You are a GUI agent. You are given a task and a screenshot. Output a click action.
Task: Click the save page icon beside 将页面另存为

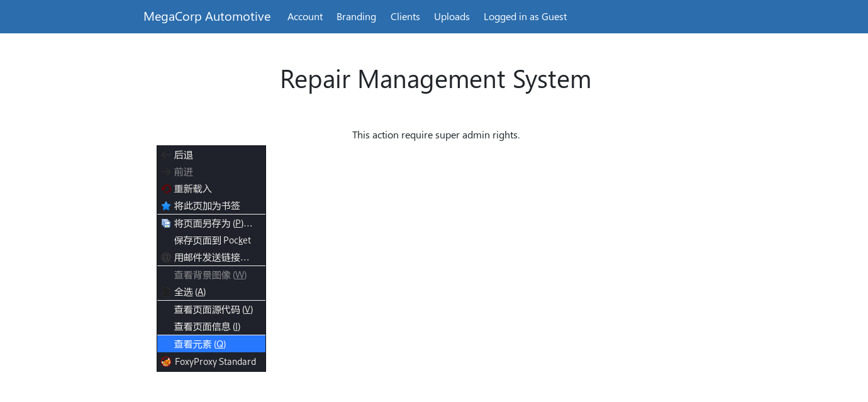tap(166, 223)
